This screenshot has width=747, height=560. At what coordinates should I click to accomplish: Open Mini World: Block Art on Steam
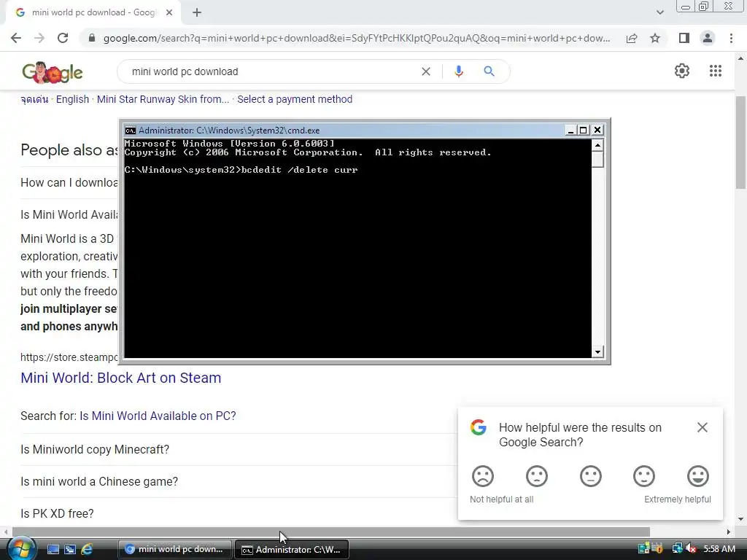[120, 378]
